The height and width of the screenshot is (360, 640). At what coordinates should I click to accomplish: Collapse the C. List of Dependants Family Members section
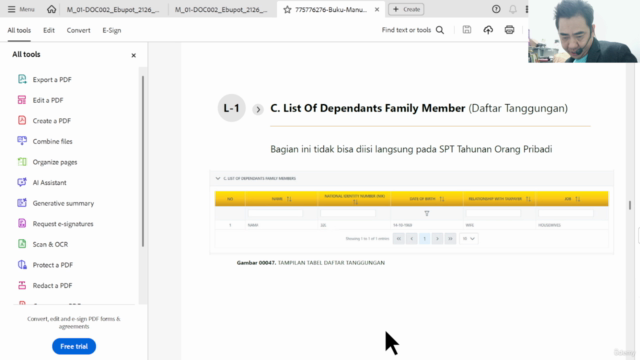[x=218, y=178]
